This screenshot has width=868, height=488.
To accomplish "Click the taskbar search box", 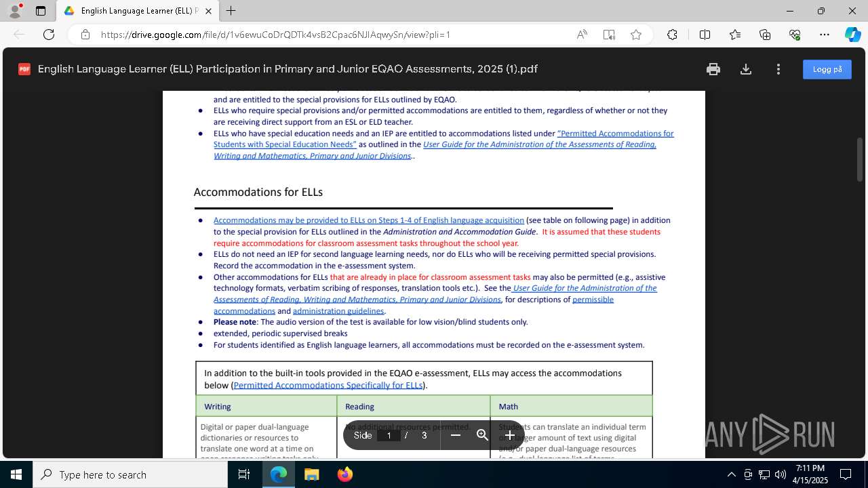I will pyautogui.click(x=130, y=474).
